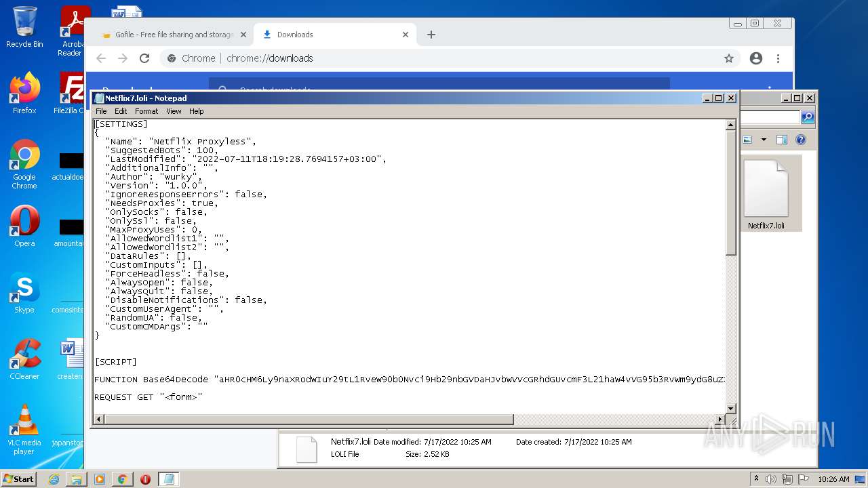Switch to Notepad taskbar button
Screen dimensions: 868x488
click(x=169, y=479)
